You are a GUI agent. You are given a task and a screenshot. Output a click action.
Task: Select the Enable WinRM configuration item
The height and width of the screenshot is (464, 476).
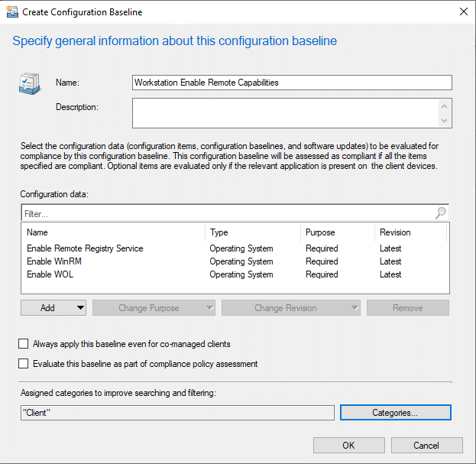pos(54,261)
